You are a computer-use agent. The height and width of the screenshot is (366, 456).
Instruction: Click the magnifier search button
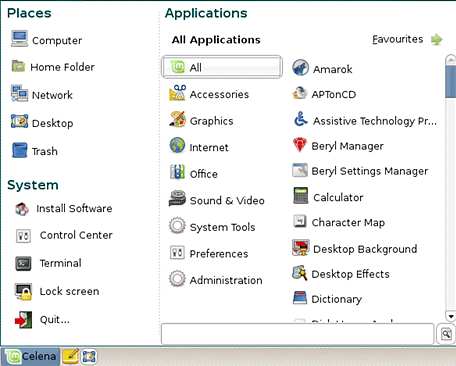click(446, 334)
